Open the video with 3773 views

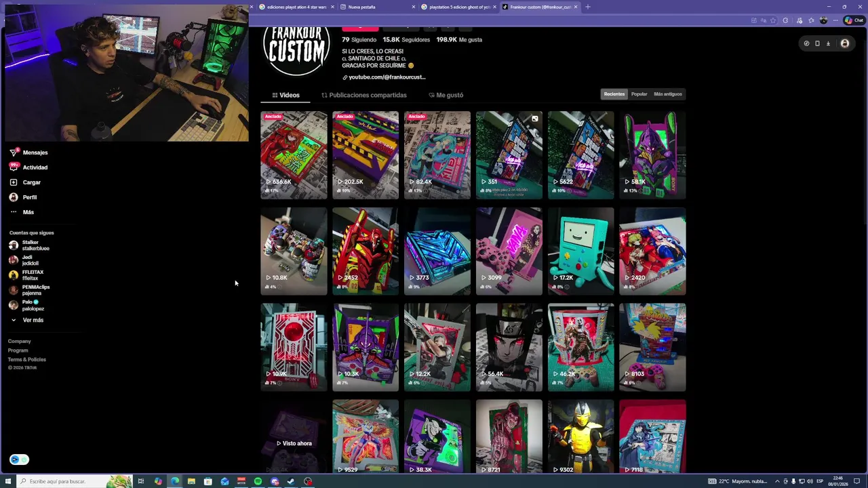(437, 251)
